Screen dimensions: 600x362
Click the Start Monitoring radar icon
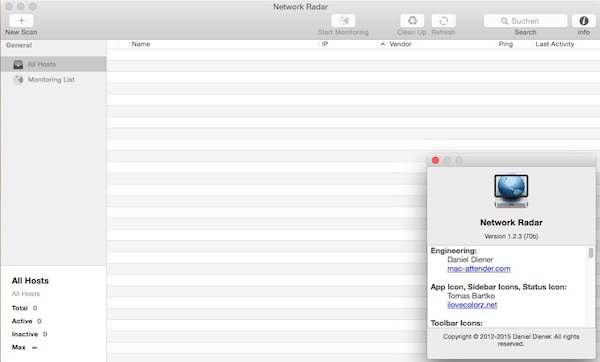(x=343, y=21)
